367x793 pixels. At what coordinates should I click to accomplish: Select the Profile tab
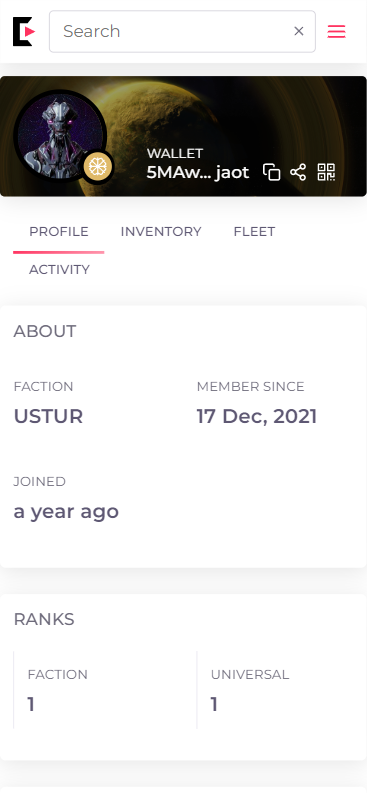[x=59, y=232]
